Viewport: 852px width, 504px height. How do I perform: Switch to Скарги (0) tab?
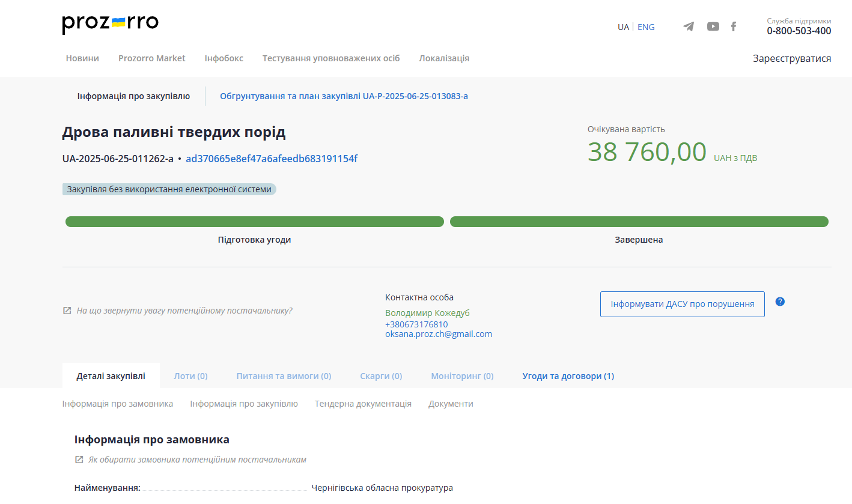[381, 376]
